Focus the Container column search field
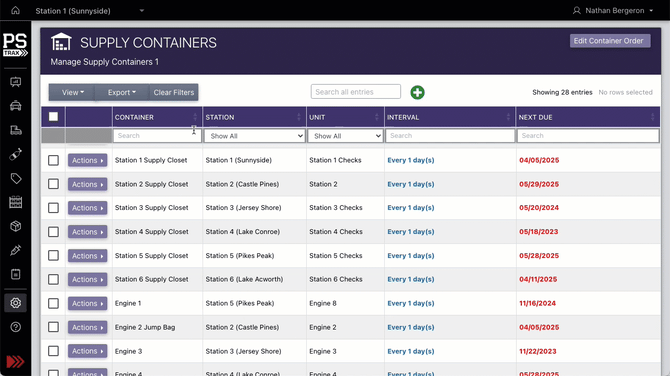Viewport: 670px width, 376px height. coord(157,136)
